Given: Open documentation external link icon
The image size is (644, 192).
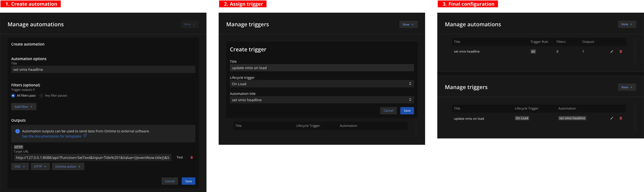Looking at the screenshot, I should pos(85,136).
